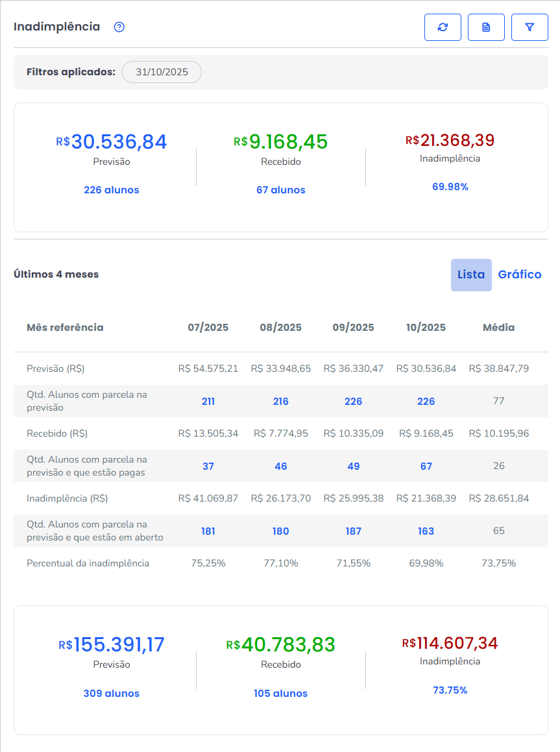This screenshot has width=560, height=752.
Task: Click the 69.98% inadimplência percentage link
Action: (450, 187)
